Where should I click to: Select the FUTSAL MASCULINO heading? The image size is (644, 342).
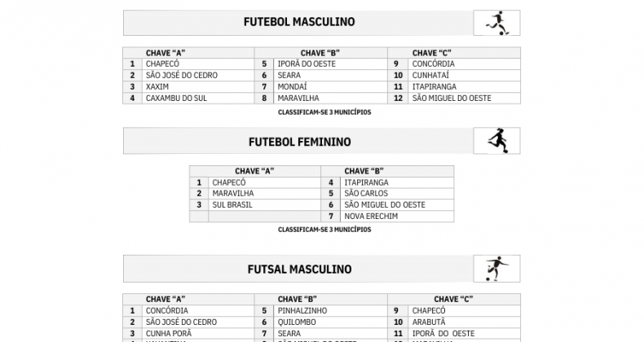point(299,270)
